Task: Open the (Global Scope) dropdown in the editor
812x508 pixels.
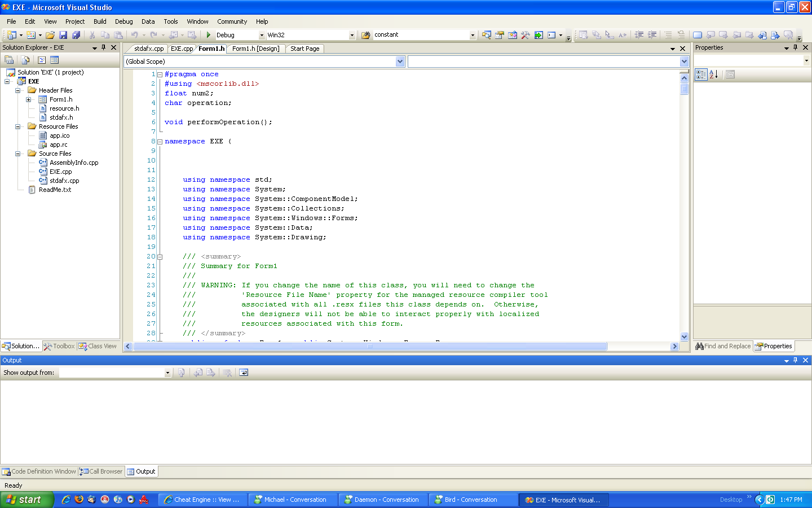Action: point(400,61)
